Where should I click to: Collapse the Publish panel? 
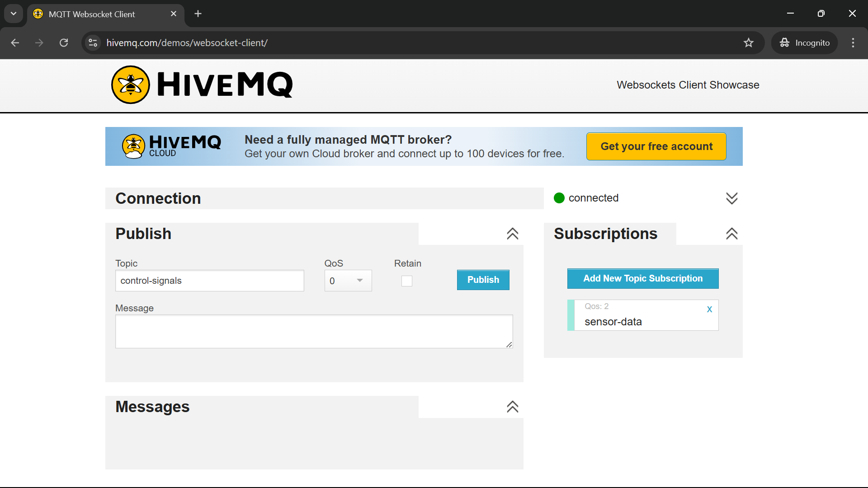click(x=512, y=234)
